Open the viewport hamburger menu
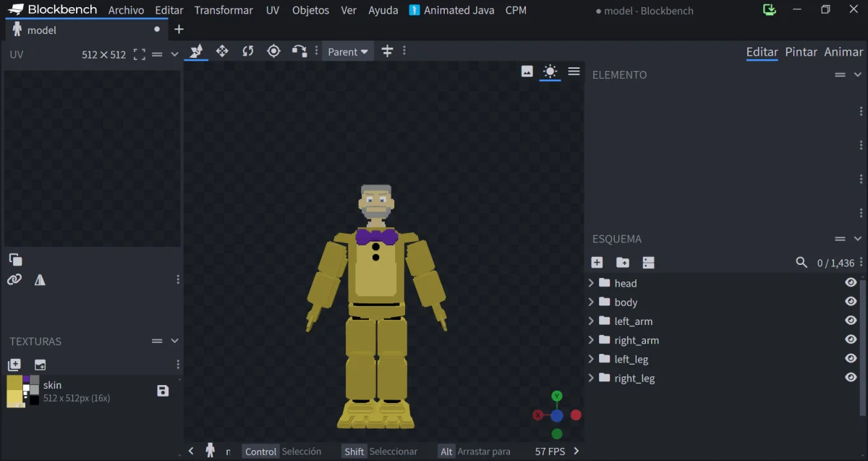868x461 pixels. 574,71
